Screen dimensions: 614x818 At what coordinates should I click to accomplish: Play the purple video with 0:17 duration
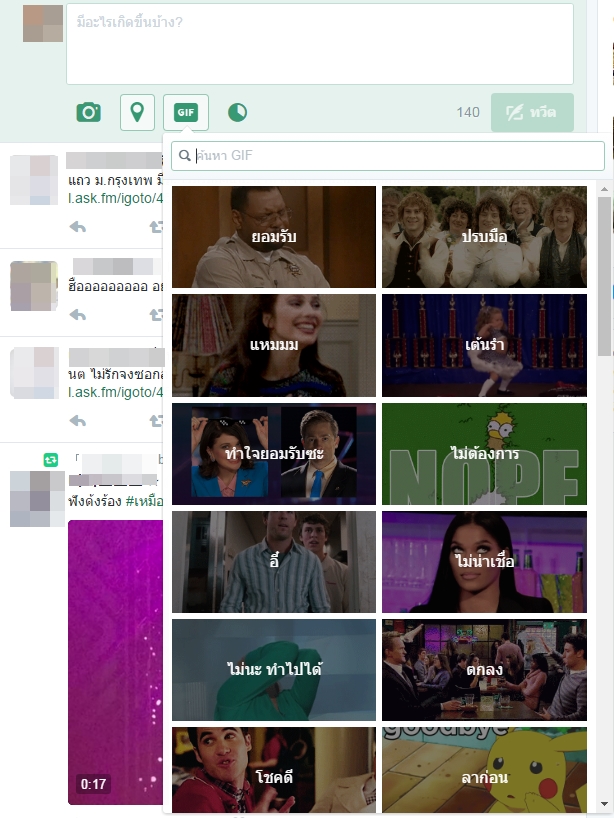click(x=116, y=662)
